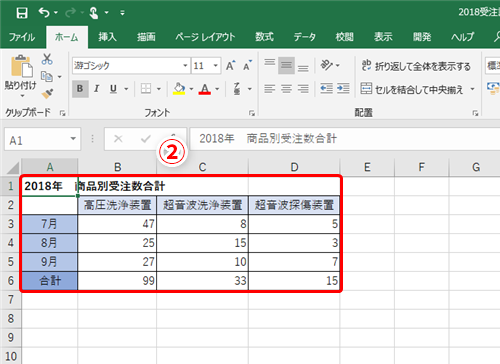This screenshot has width=500, height=364.
Task: Click 折り返して全体を表示する wrap text button
Action: pyautogui.click(x=416, y=66)
